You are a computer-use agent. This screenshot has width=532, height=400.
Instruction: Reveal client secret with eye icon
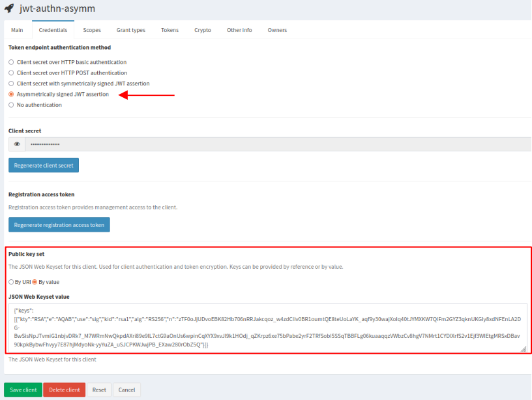tap(17, 144)
